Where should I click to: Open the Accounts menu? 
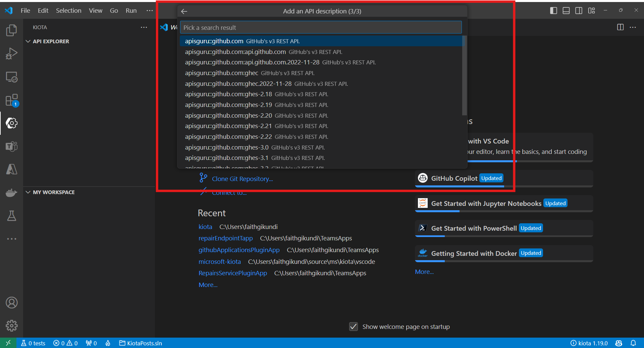click(11, 303)
